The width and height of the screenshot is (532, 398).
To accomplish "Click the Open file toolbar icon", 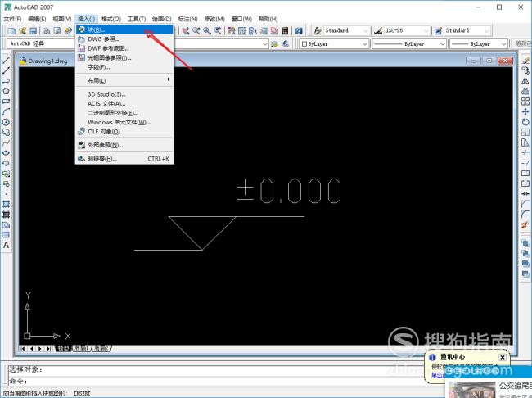I will click(22, 31).
